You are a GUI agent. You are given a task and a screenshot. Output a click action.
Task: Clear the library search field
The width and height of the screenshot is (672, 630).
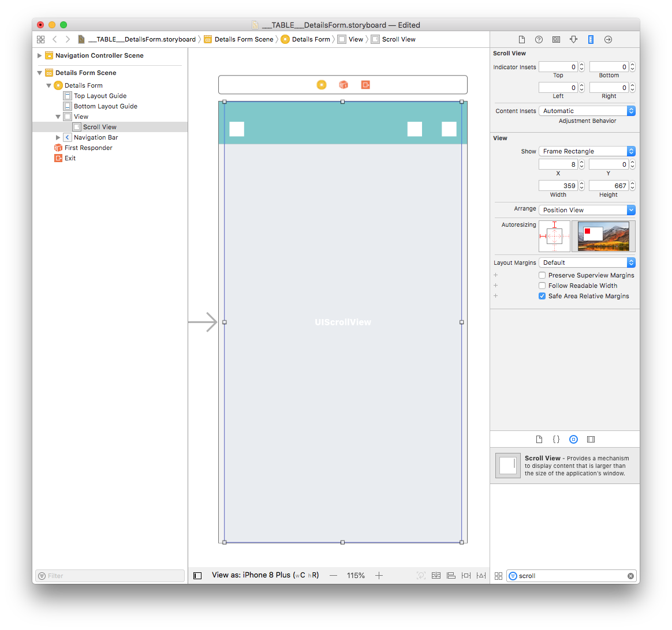point(630,576)
